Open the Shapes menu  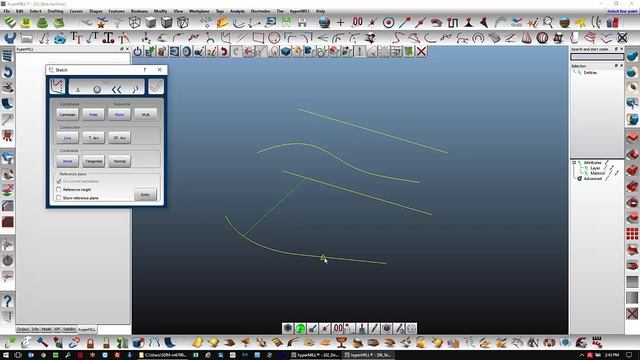(96, 11)
